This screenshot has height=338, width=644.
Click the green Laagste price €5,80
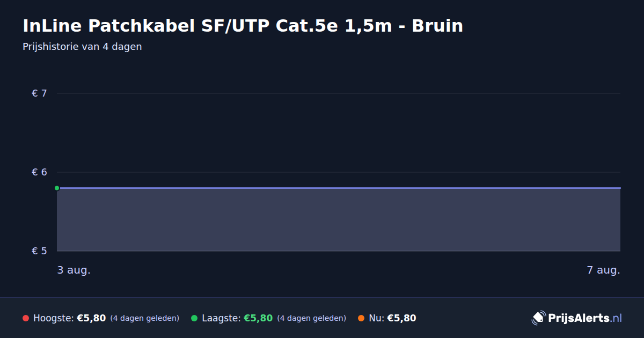click(258, 318)
